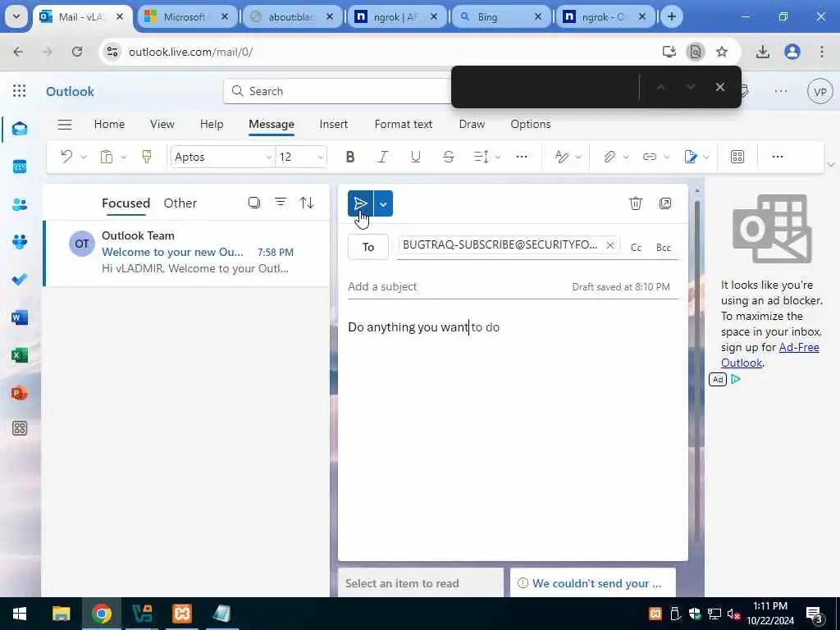Show the Bcc field
The image size is (840, 630).
pyautogui.click(x=663, y=248)
